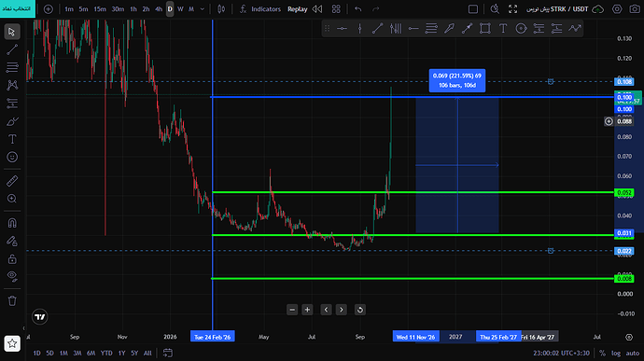644x361 pixels.
Task: Open chart settings gear in top bar
Action: click(x=617, y=9)
